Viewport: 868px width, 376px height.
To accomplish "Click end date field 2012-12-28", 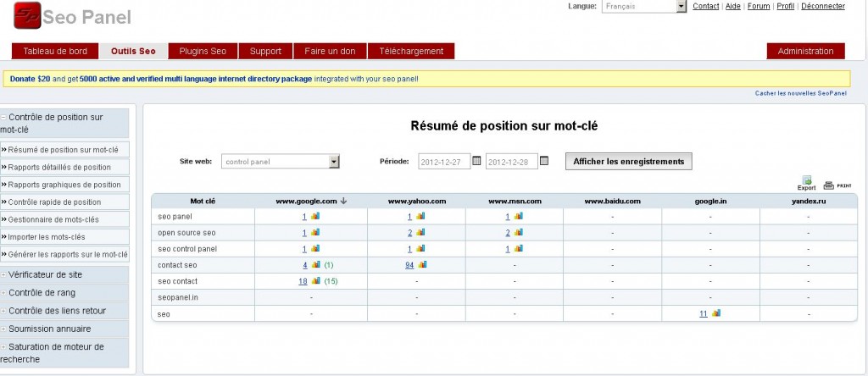I will click(511, 162).
